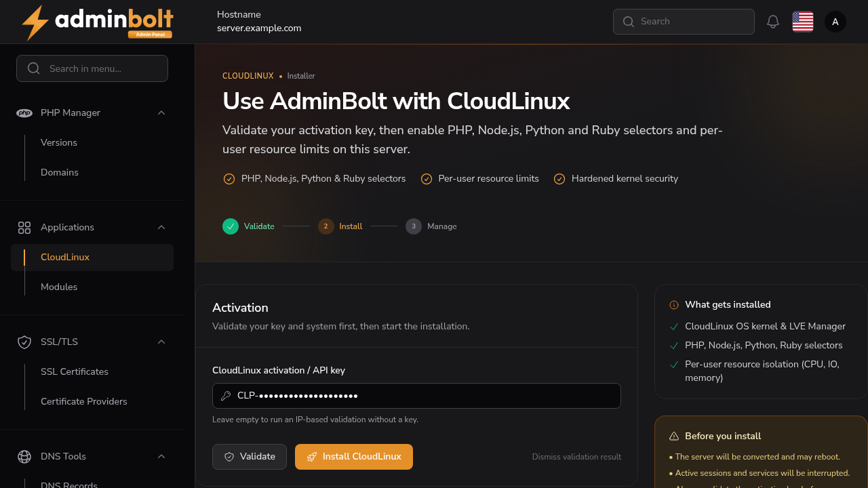The image size is (868, 488).
Task: Click the Active sessions interrupted warning
Action: tap(759, 473)
